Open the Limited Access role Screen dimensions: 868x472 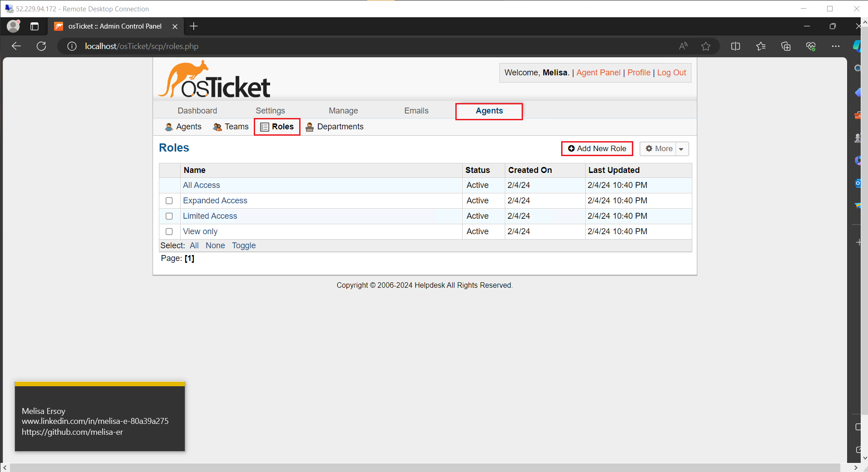click(x=210, y=216)
